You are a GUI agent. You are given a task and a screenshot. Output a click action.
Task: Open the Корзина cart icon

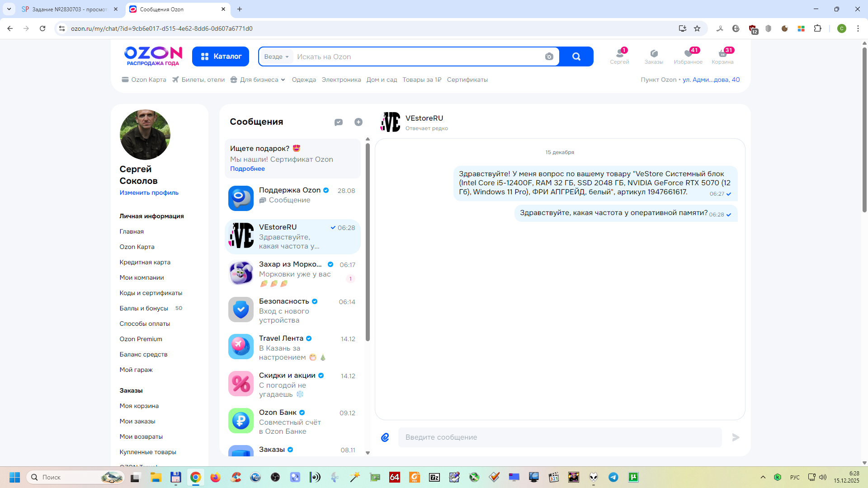[x=722, y=56]
